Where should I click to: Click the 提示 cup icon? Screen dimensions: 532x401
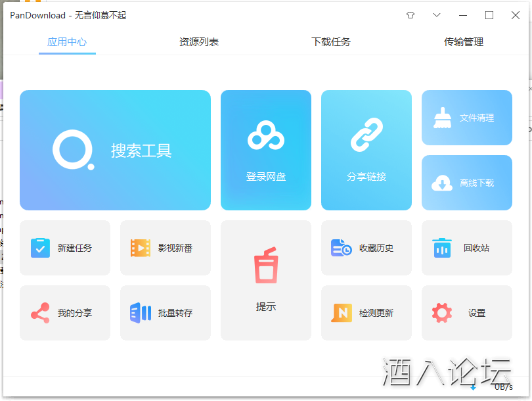[266, 266]
